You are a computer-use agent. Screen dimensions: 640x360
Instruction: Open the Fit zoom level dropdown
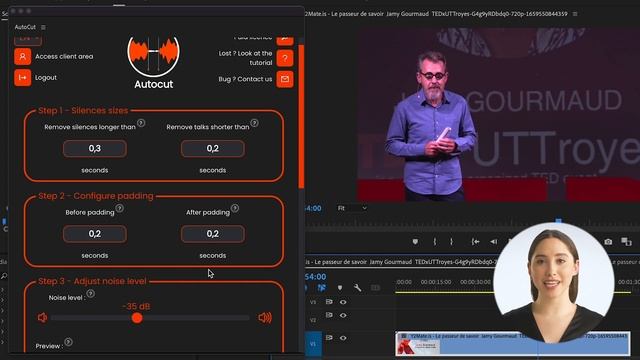click(351, 208)
